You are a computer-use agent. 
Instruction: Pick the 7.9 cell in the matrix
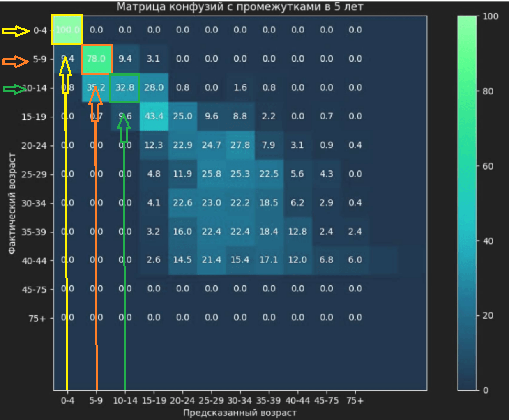point(269,145)
